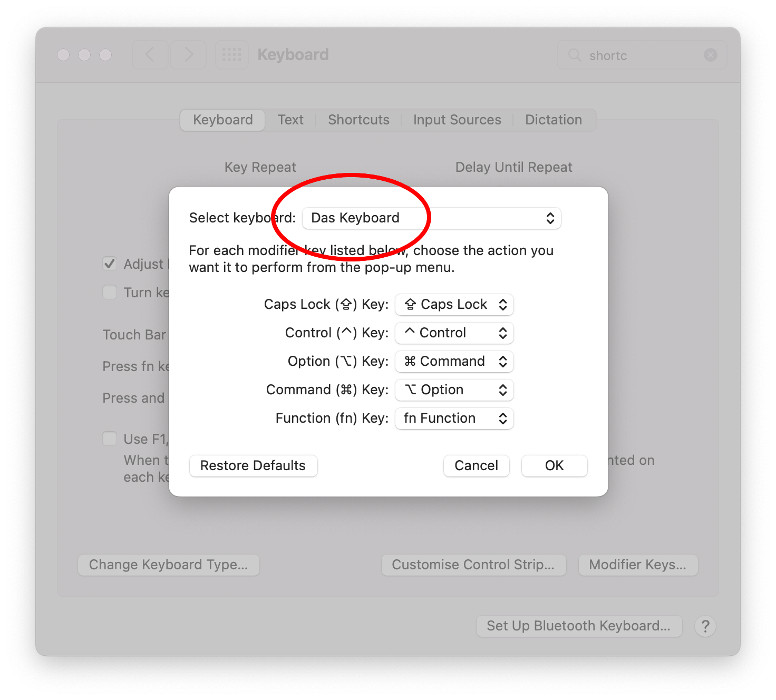Click the search magnifier icon
Screen dimensions: 776x700
pyautogui.click(x=575, y=55)
